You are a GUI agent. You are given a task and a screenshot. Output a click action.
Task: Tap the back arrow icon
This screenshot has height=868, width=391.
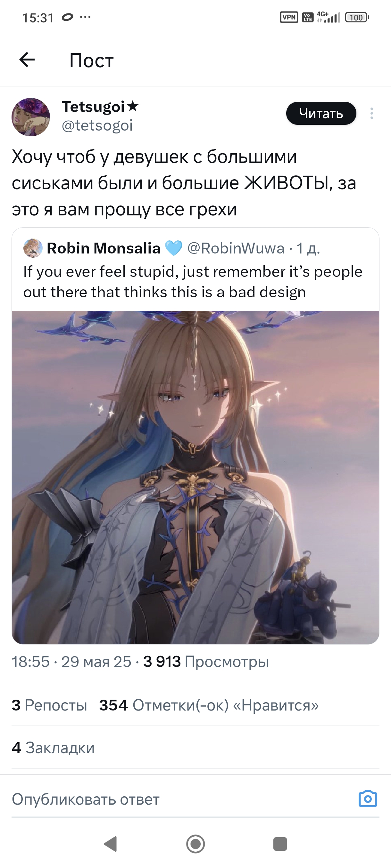[27, 60]
